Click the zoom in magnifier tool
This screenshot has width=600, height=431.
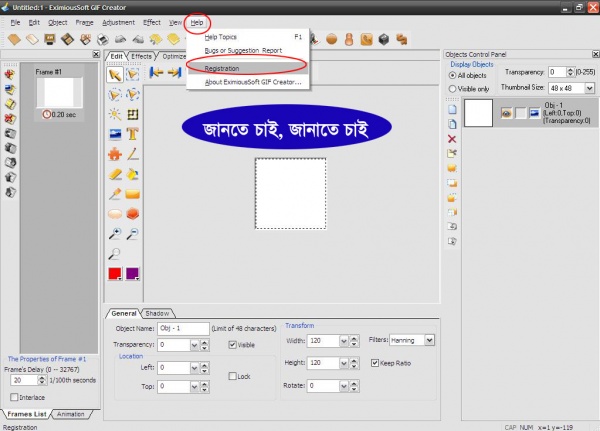[115, 233]
